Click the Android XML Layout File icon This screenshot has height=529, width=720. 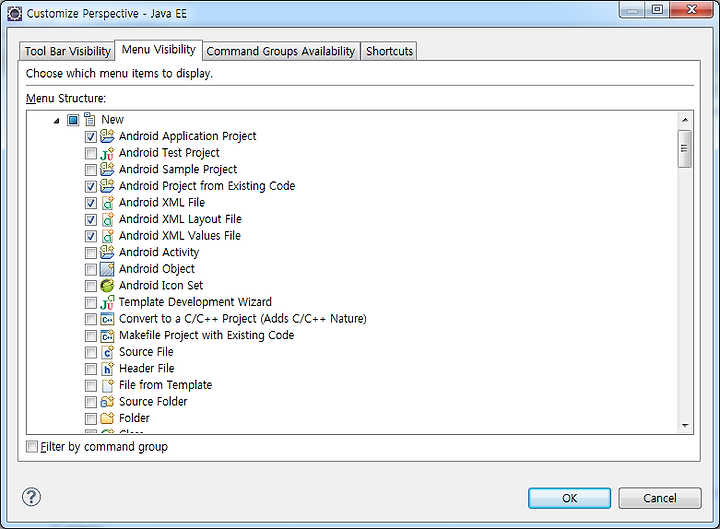107,219
